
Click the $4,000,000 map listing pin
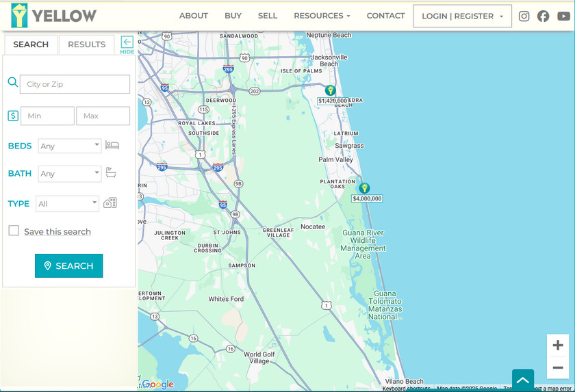pos(364,188)
